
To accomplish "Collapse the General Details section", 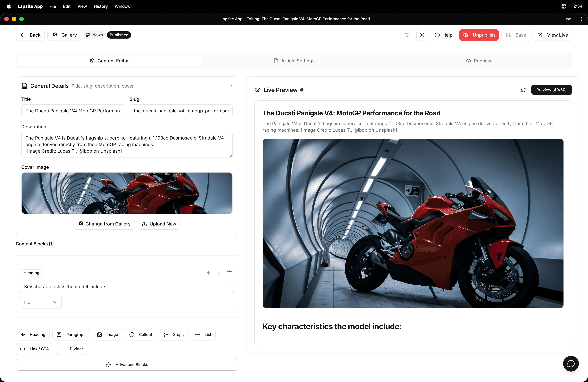I will click(x=231, y=85).
